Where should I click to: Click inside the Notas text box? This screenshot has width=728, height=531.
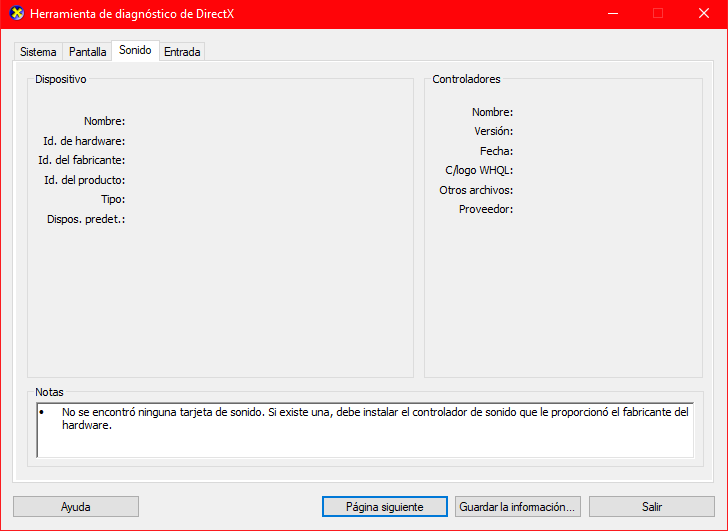click(365, 430)
